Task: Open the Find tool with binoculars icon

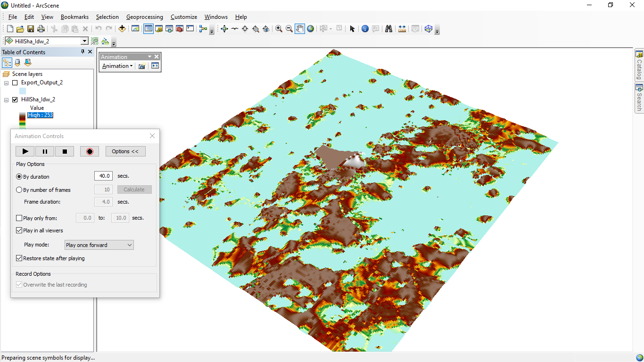Action: pos(389,29)
